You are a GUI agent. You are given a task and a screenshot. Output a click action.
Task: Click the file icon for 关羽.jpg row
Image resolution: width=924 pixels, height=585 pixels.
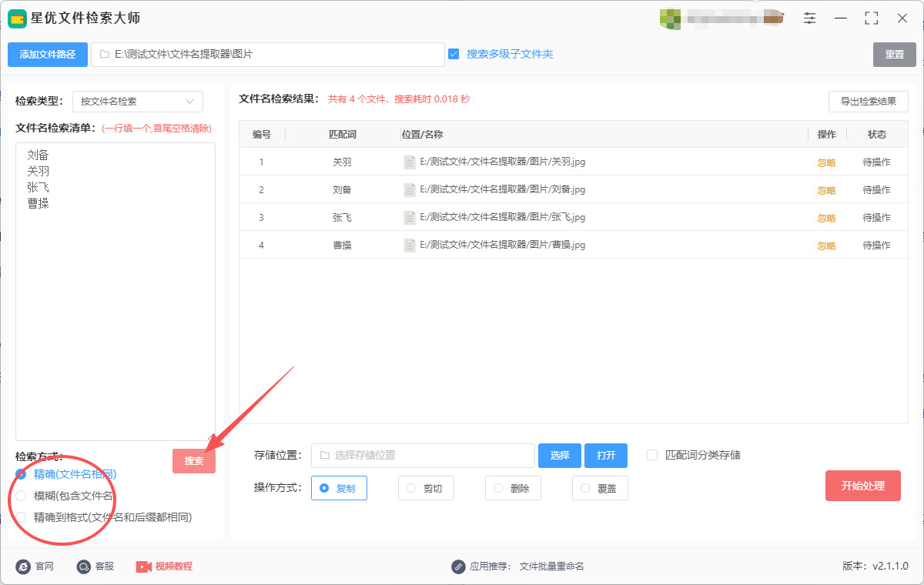(410, 162)
